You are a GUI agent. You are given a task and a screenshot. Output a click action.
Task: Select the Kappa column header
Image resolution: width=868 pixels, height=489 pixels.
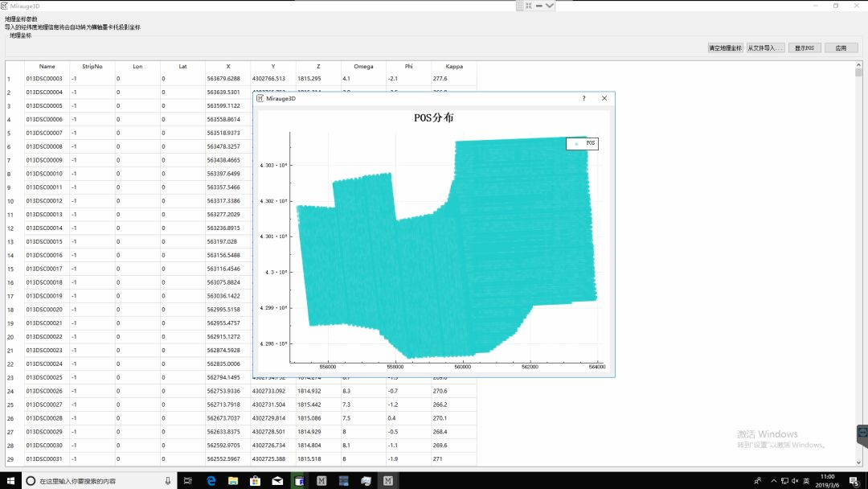[x=453, y=66]
